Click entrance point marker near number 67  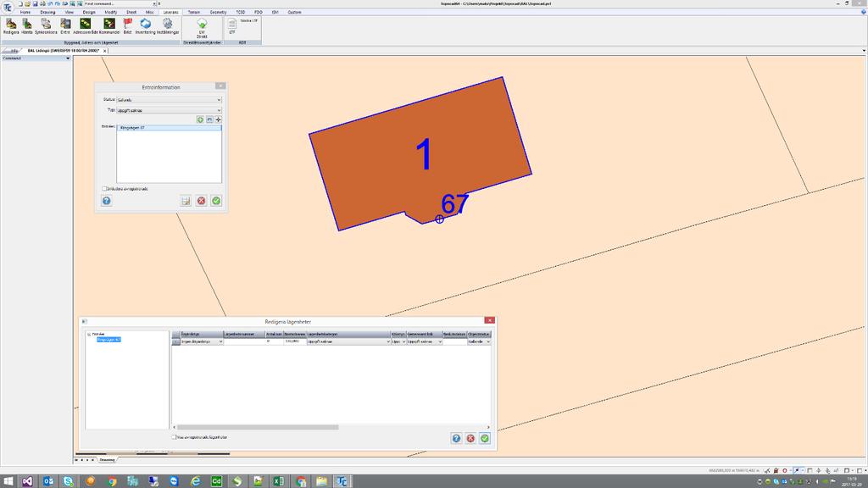point(440,219)
